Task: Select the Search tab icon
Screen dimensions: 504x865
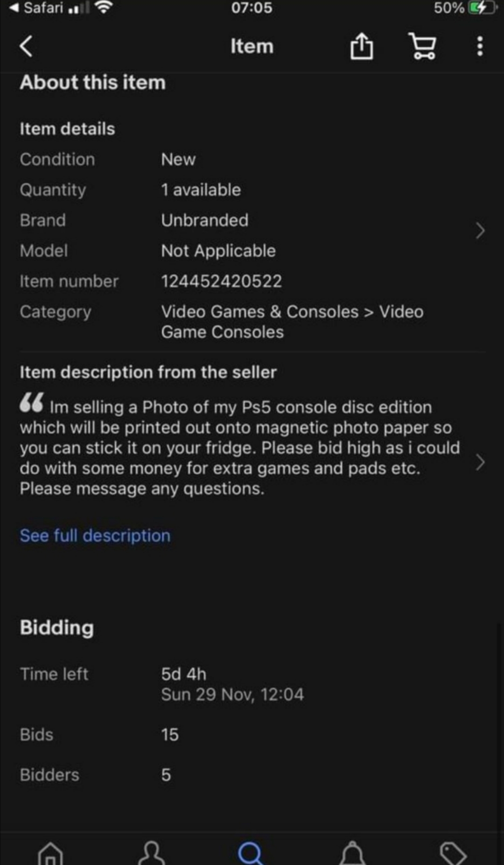Action: (x=251, y=852)
